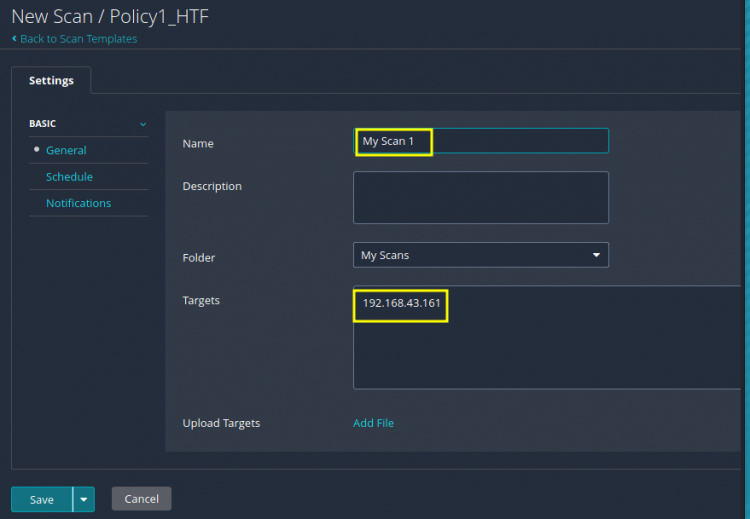Open the Save button dropdown arrow
750x519 pixels.
pyautogui.click(x=84, y=499)
